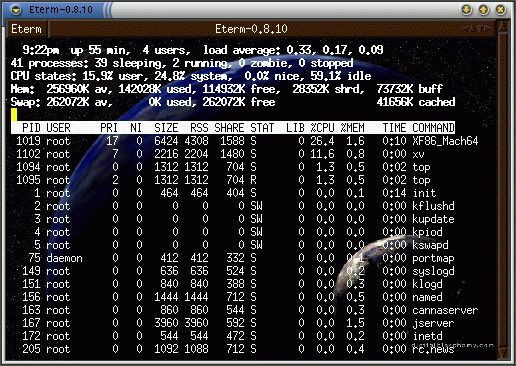Click the top command on the PID 1094 row
Image resolution: width=516 pixels, height=366 pixels.
pyautogui.click(x=421, y=167)
